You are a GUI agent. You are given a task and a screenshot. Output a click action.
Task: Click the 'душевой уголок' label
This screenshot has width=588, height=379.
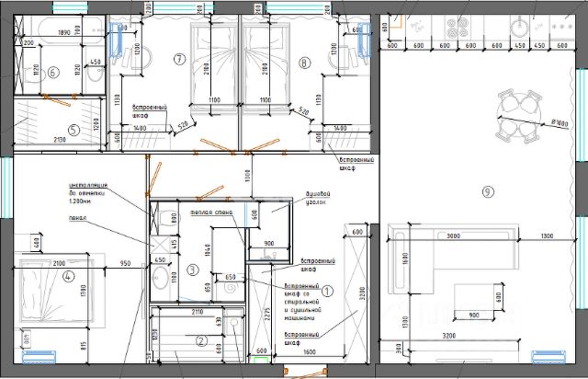[318, 198]
